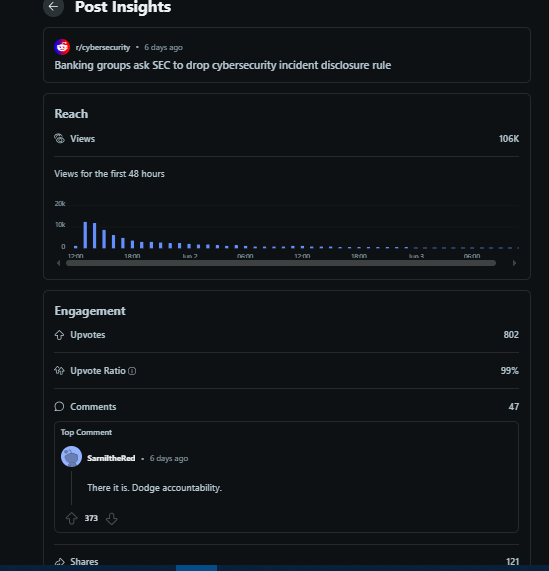Select the tallest views bar in chart
The width and height of the screenshot is (549, 571).
click(x=85, y=235)
